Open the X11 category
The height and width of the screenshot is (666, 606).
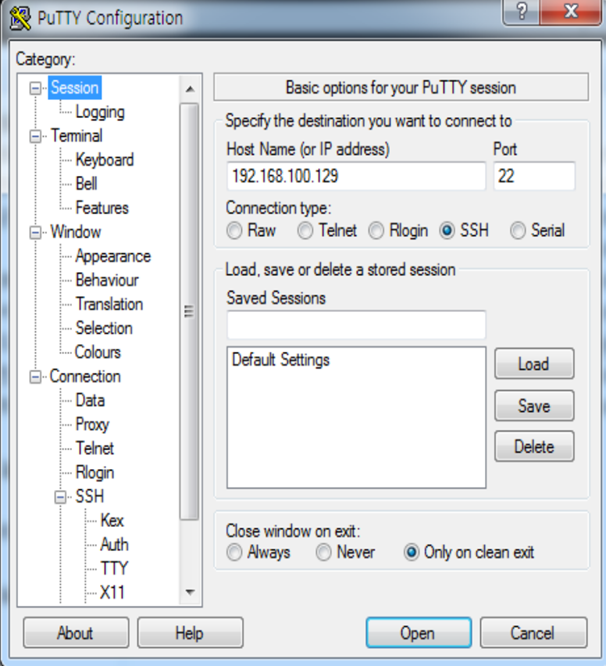tap(112, 593)
